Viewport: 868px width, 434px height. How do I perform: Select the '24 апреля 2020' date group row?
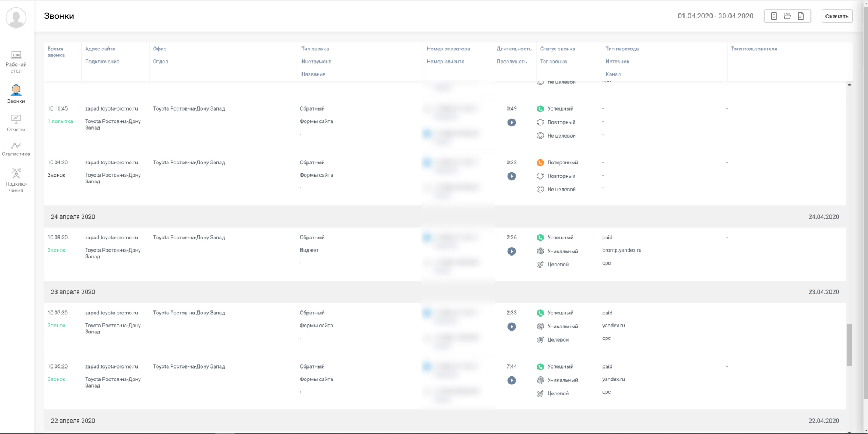tap(445, 216)
